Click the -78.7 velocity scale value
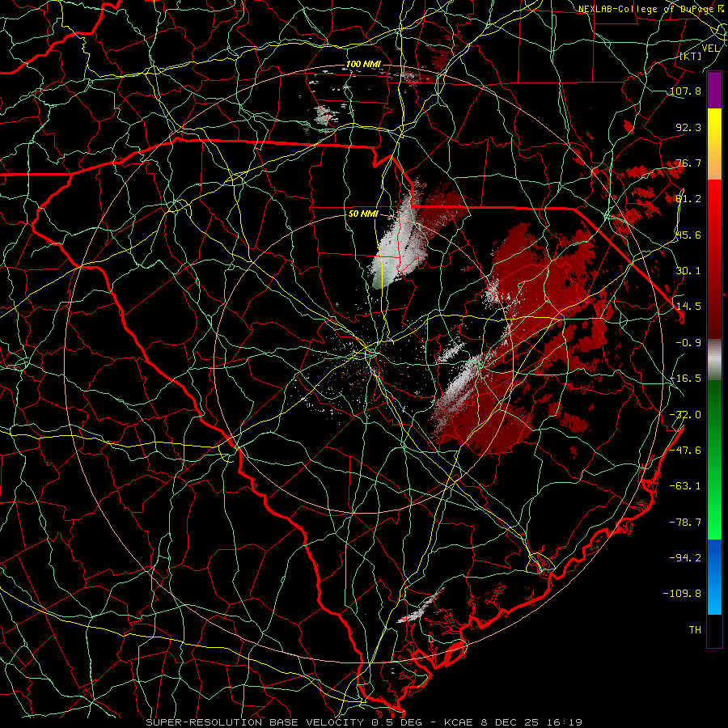Screen dimensions: 728x728 (685, 523)
